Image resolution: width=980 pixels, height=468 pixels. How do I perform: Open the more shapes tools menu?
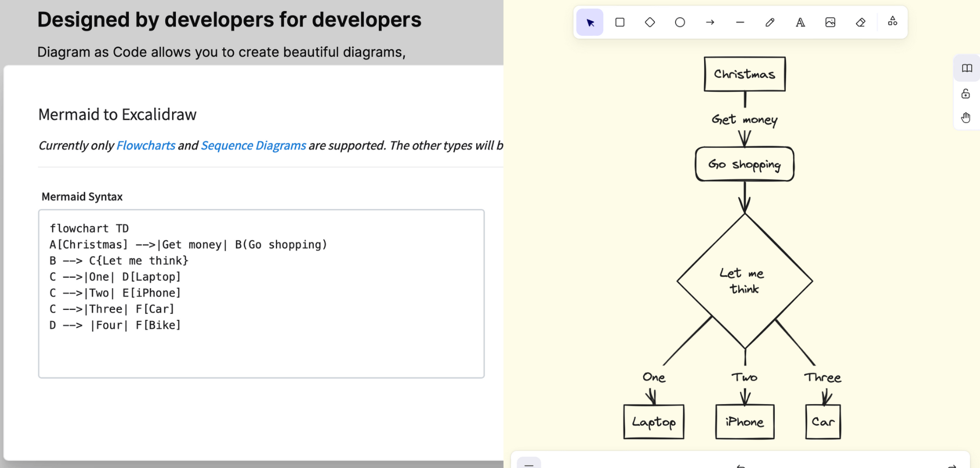pos(892,22)
